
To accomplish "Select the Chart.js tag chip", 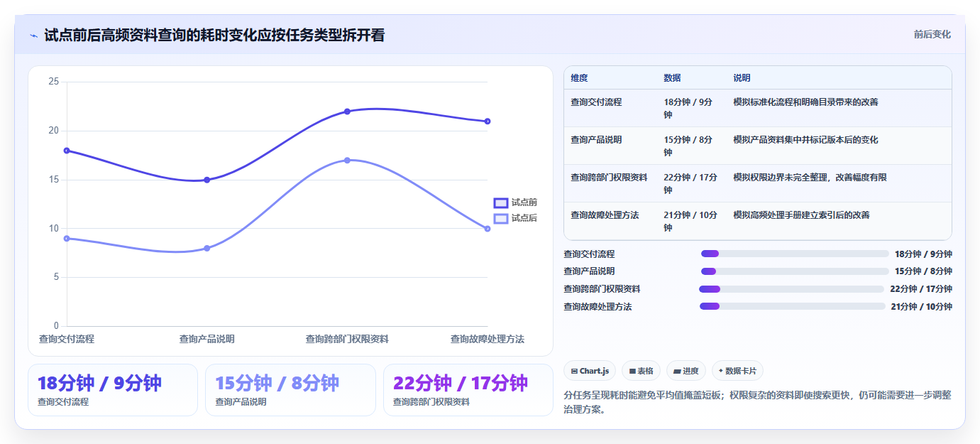I will [590, 371].
